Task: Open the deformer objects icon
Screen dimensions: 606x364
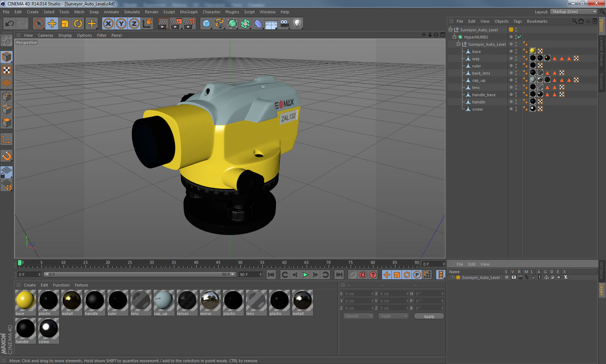Action: click(x=259, y=24)
